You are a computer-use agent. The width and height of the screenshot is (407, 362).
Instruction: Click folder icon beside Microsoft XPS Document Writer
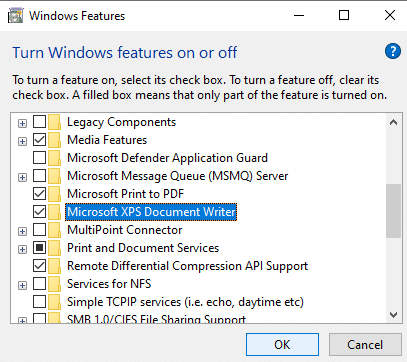point(54,212)
